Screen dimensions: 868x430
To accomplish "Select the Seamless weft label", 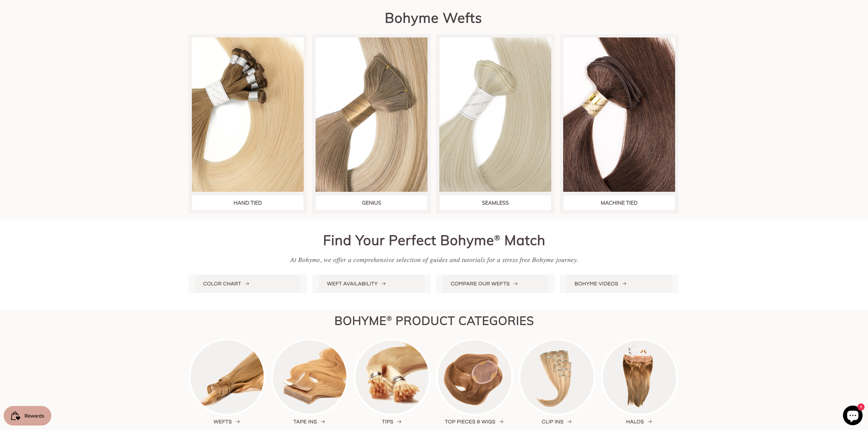I will click(495, 203).
